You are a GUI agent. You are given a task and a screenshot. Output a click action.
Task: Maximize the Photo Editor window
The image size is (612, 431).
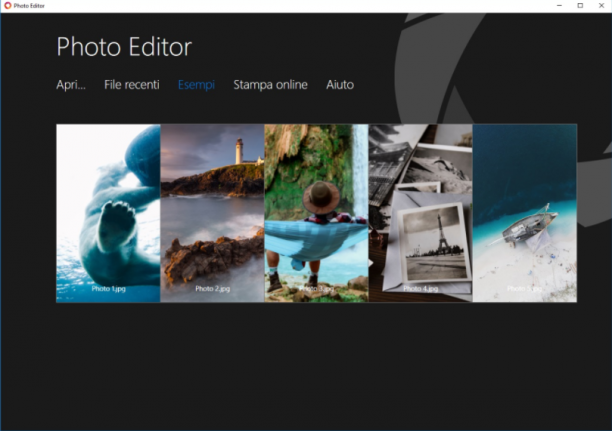tap(580, 5)
